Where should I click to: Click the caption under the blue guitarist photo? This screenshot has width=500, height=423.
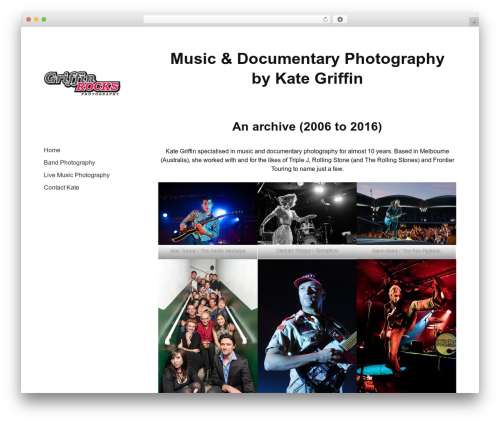pyautogui.click(x=208, y=251)
